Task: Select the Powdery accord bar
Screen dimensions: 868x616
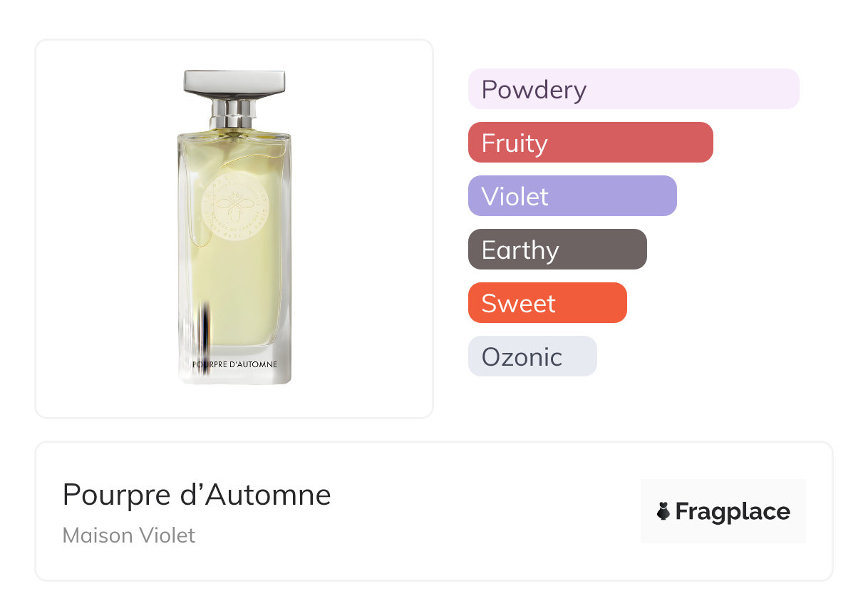Action: [x=633, y=89]
